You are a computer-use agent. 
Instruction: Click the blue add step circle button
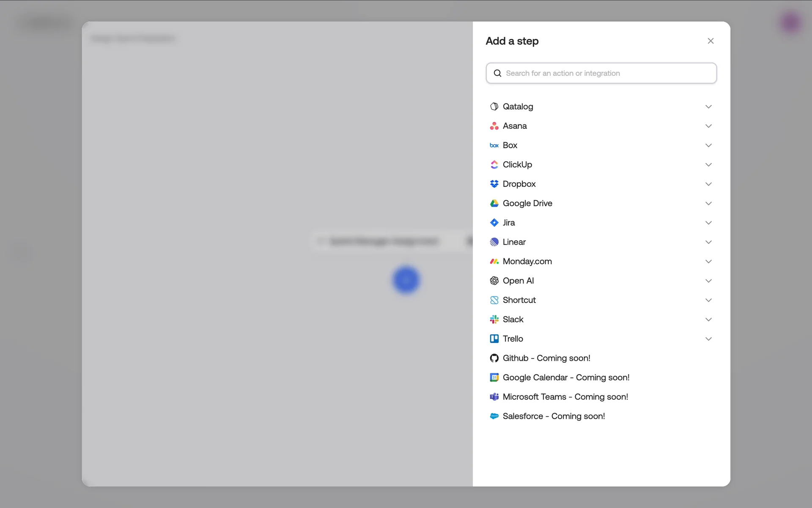pyautogui.click(x=406, y=280)
